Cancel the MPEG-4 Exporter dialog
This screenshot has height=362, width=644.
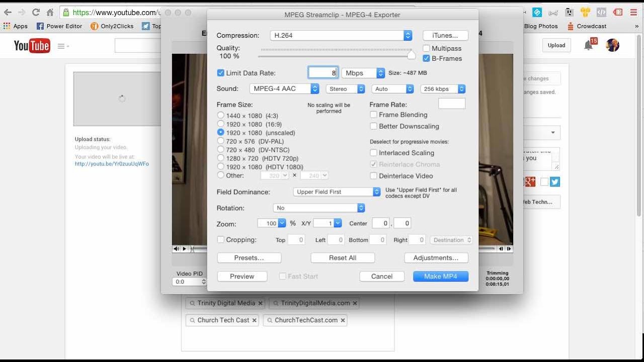pyautogui.click(x=382, y=277)
